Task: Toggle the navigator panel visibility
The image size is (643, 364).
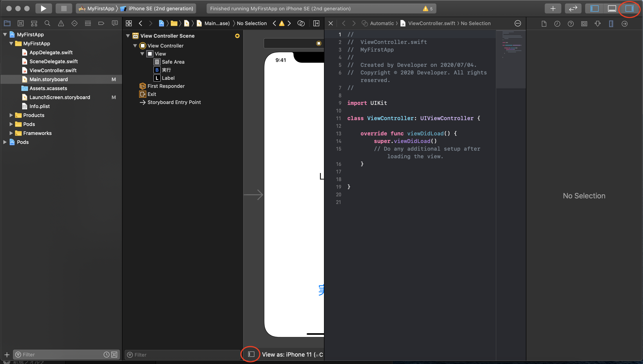Action: click(x=595, y=9)
